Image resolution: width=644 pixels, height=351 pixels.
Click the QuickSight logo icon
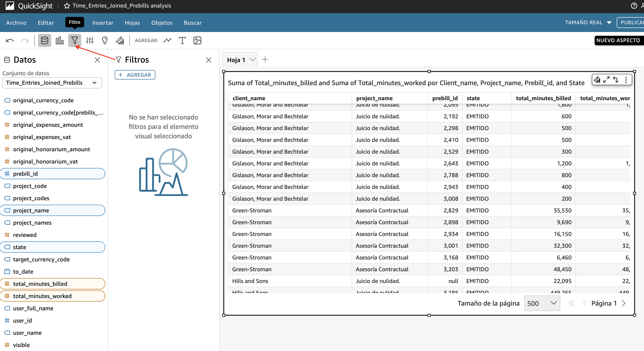[x=10, y=5]
